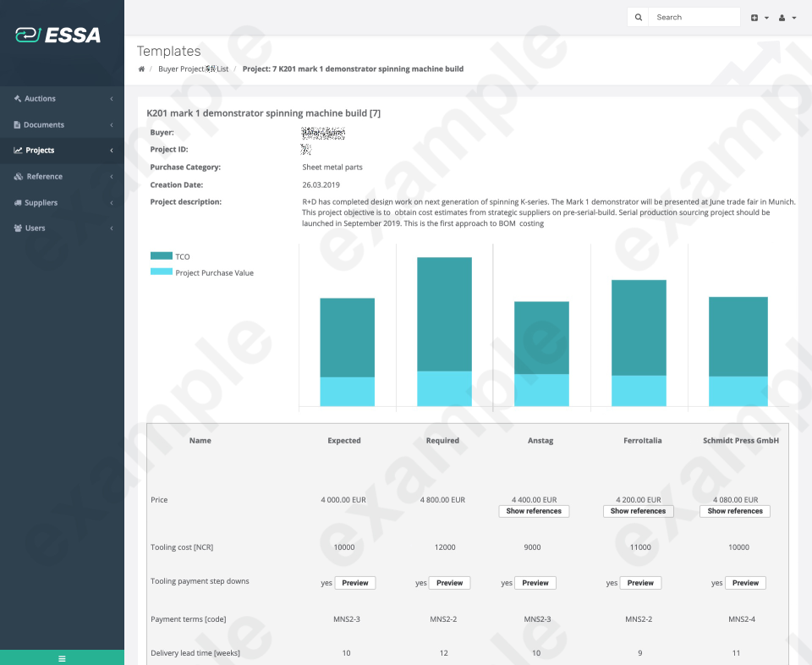This screenshot has width=812, height=665.
Task: Expand the dropdown next to the plus icon
Action: 766,17
